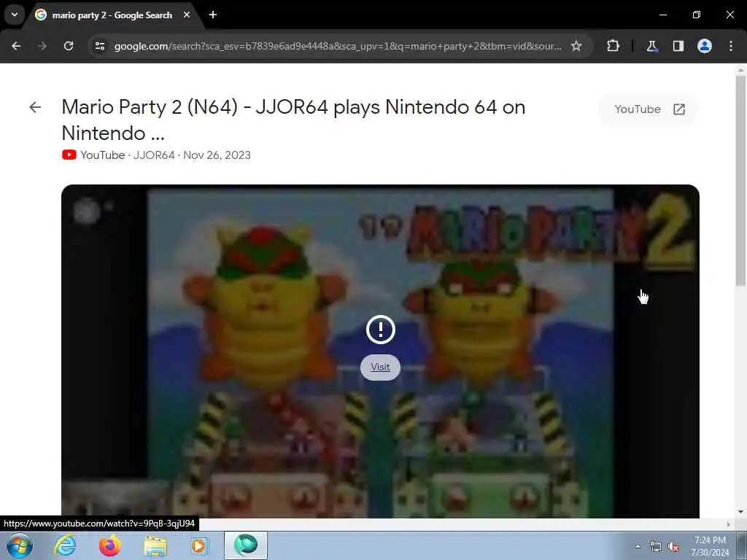Open the clock showing 7:24 PM
Viewport: 747px width, 560px height.
coord(710,546)
